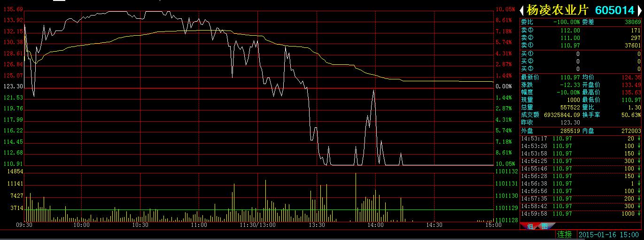Click the 委差 value 38069
Screen dimensions: 644x240
click(x=632, y=22)
